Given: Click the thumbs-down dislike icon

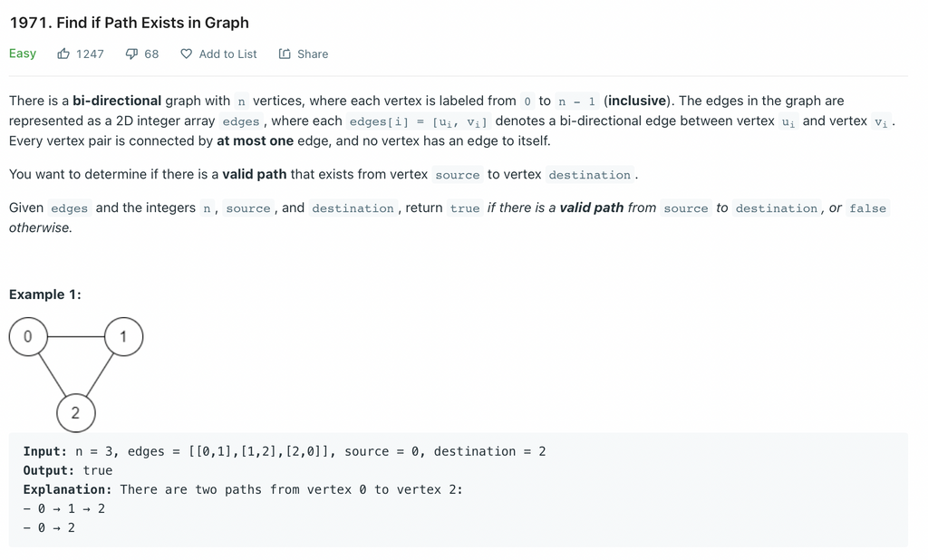Looking at the screenshot, I should click(x=131, y=53).
